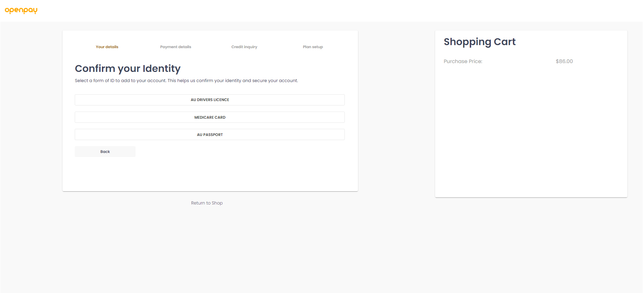Click the Confirm your Identity heading
The width and height of the screenshot is (644, 293).
(x=128, y=69)
